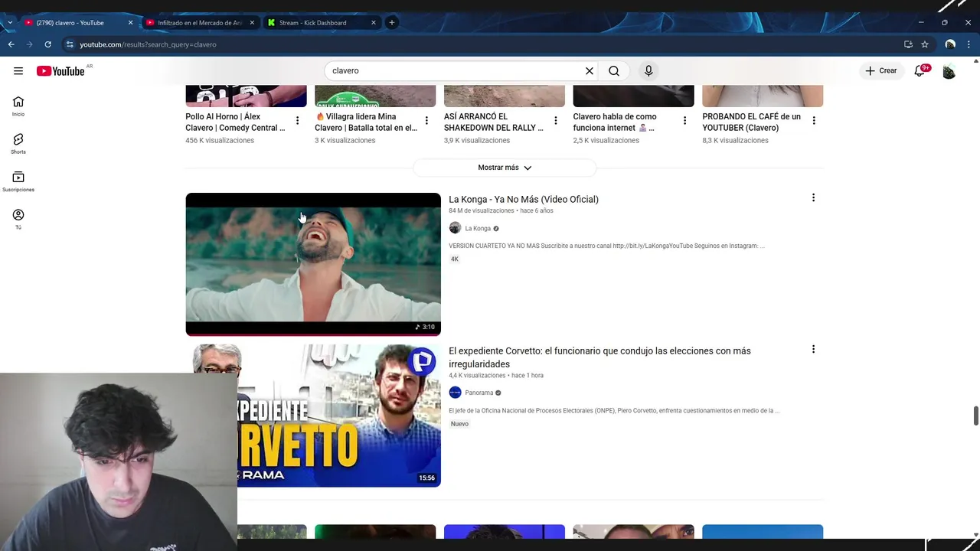The image size is (980, 551).
Task: Open options menu for La Konga video
Action: [x=813, y=198]
